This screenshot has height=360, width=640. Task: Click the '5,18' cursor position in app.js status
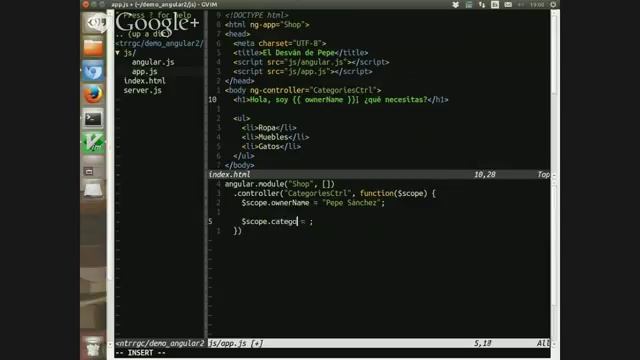pos(482,343)
